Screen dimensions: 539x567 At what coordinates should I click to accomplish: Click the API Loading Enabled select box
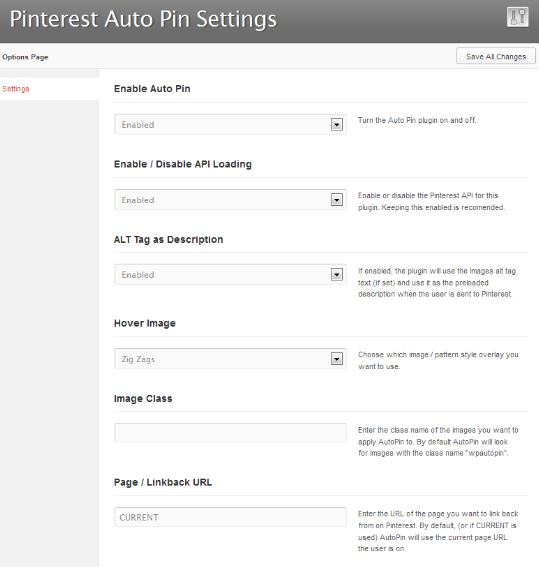point(230,200)
